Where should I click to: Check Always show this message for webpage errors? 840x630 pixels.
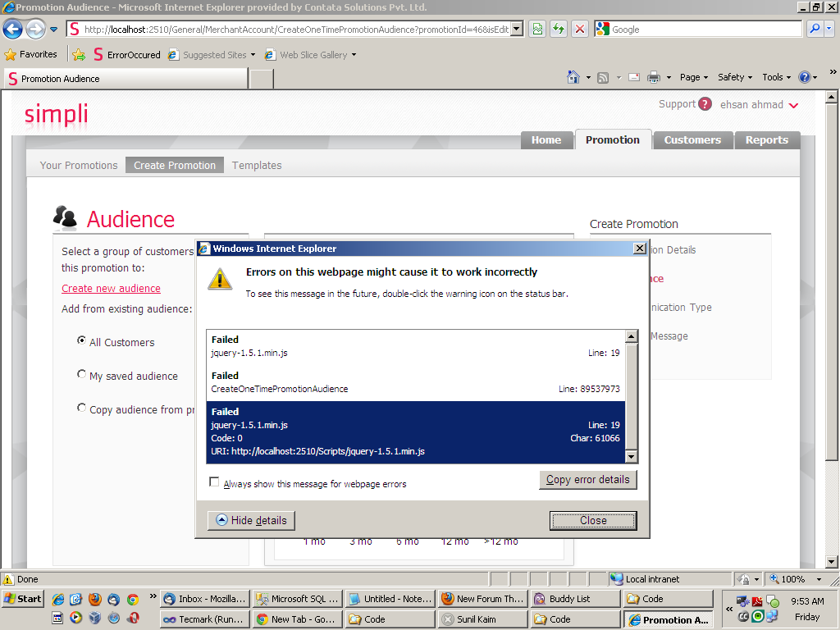coord(214,482)
